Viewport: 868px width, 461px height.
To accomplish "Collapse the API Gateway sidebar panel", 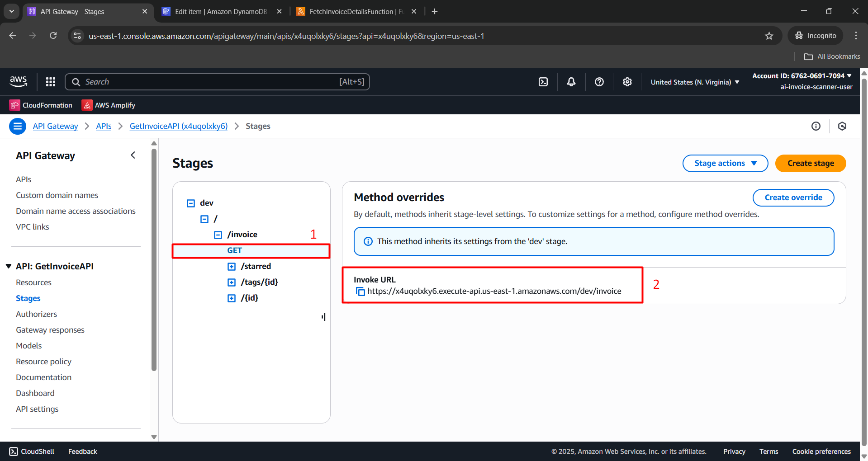I will [133, 155].
